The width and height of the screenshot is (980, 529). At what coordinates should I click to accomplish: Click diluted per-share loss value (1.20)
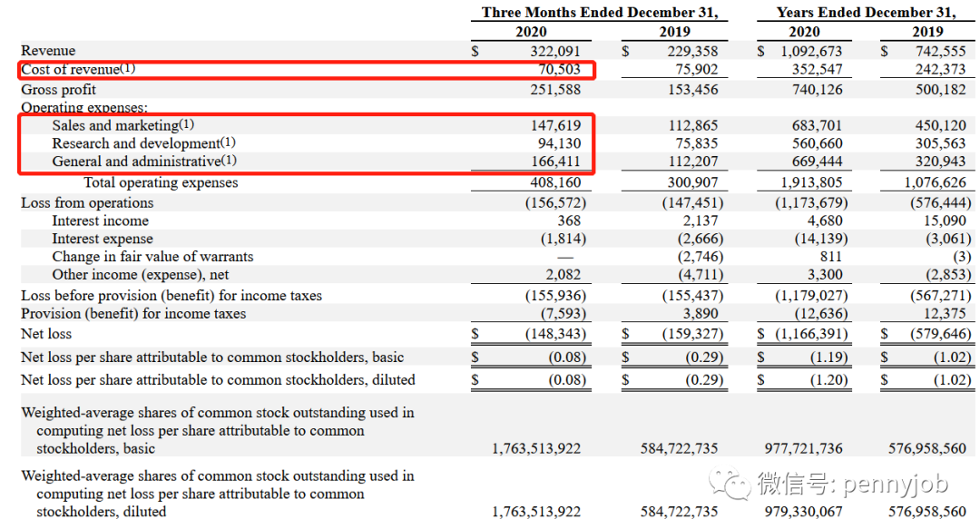(828, 380)
